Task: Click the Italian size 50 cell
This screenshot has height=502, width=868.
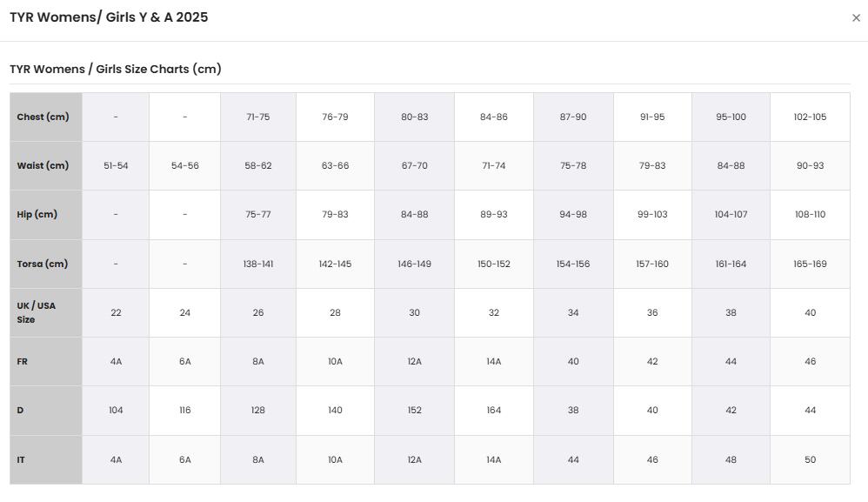Action: [810, 460]
